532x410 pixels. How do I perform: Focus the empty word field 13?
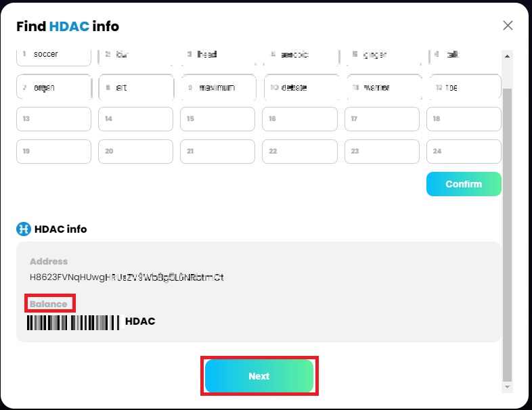point(53,118)
